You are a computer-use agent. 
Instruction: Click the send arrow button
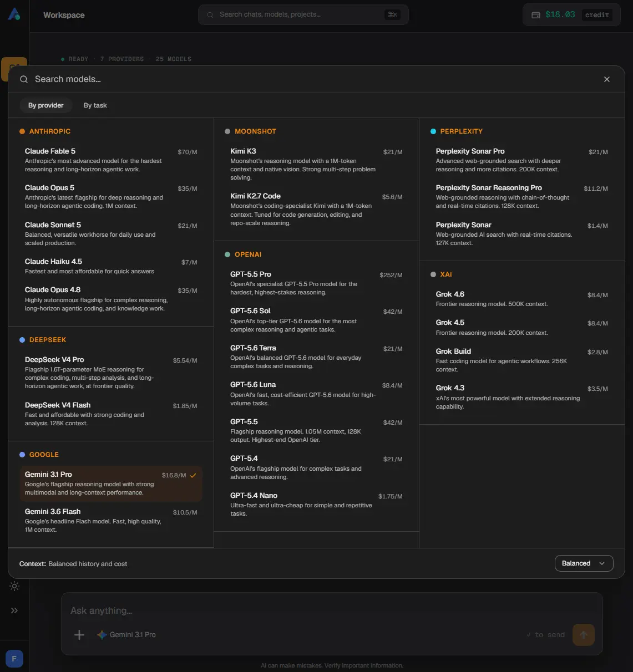tap(584, 635)
